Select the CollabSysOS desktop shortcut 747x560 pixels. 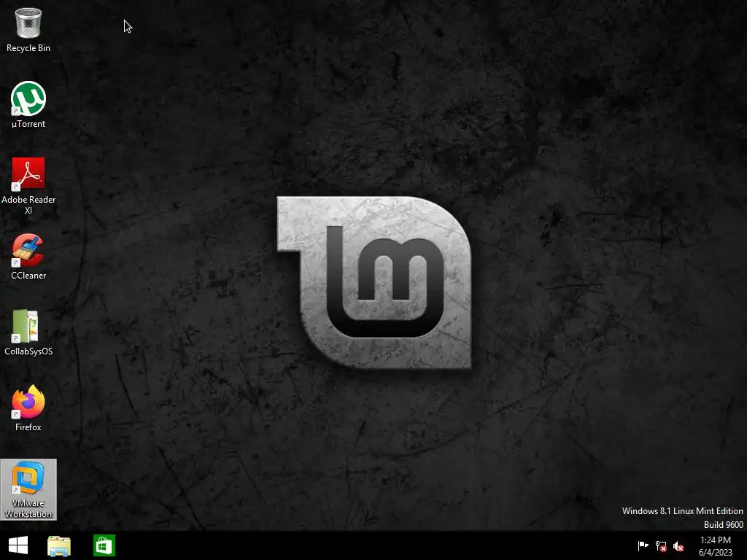point(28,332)
